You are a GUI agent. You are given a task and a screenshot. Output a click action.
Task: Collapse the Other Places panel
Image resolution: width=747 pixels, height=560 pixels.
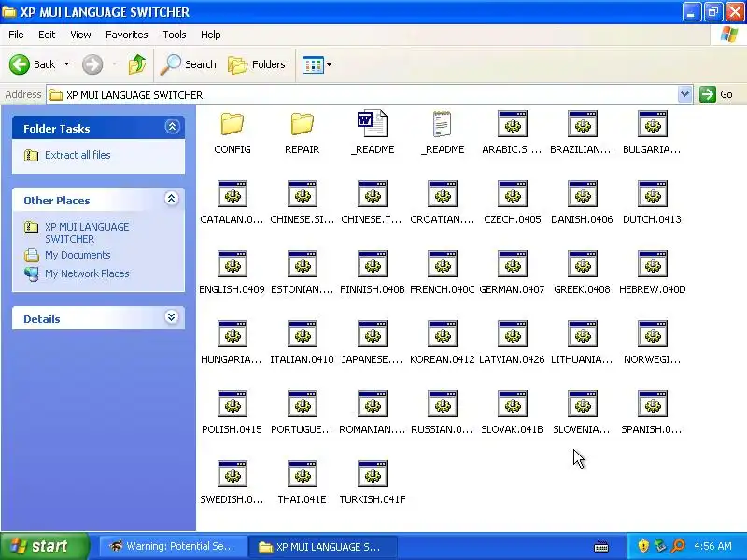[172, 199]
